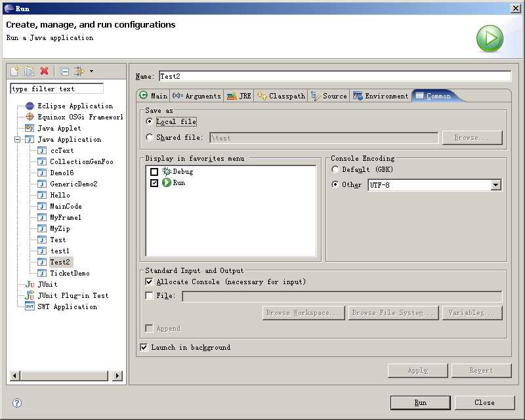Click the right scroll arrow in tree panel
Image resolution: width=525 pixels, height=420 pixels.
(x=117, y=375)
